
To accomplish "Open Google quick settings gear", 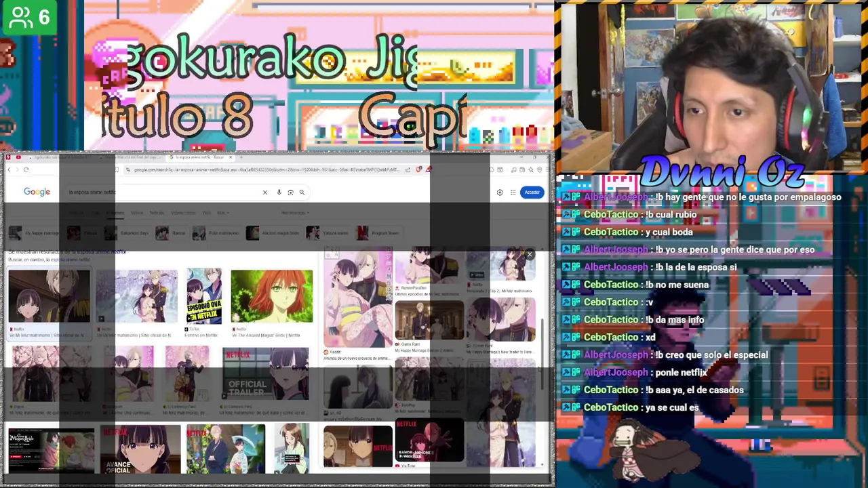I will pos(500,192).
